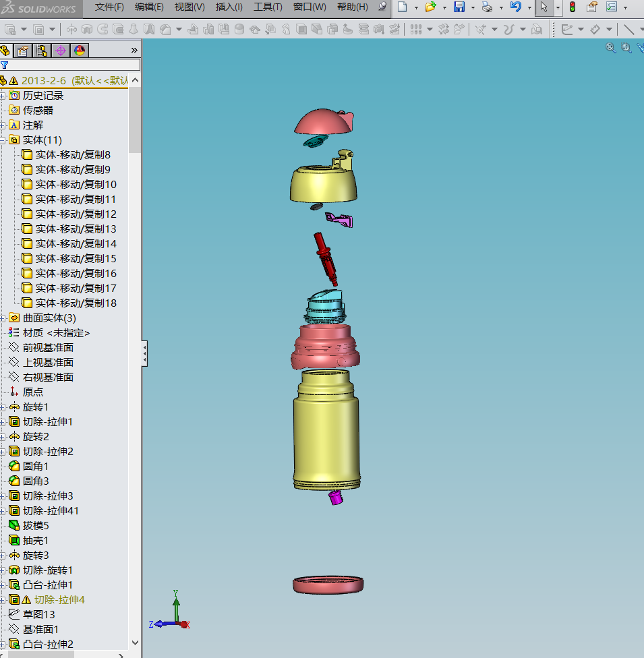This screenshot has width=644, height=658.
Task: Select the dark red needle part in the viewport
Action: [x=325, y=259]
